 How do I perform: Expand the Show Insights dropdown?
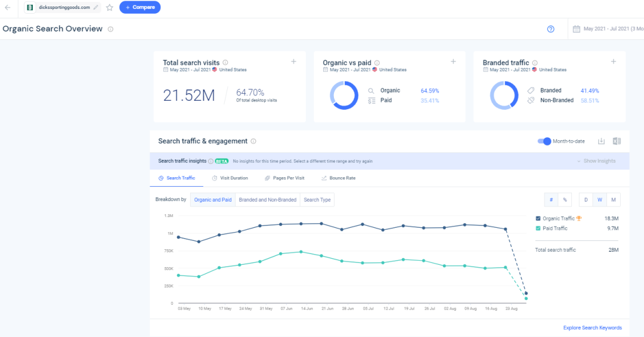point(596,161)
